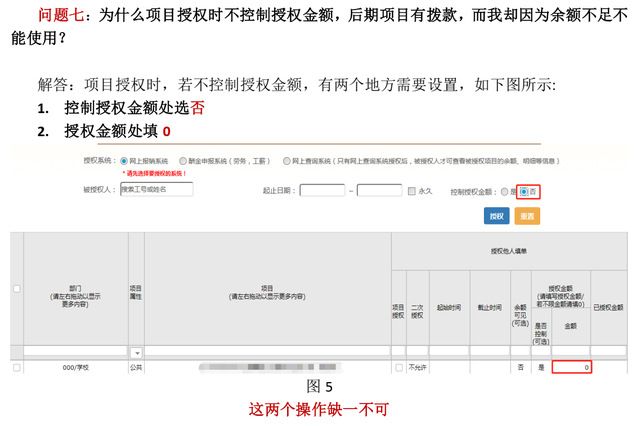This screenshot has width=639, height=426.
Task: Set 控制授权金额 to 是
Action: 504,190
